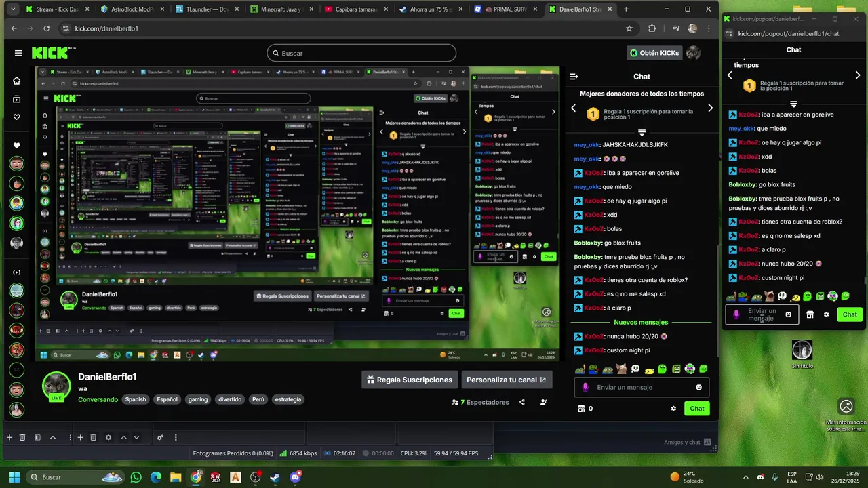The height and width of the screenshot is (488, 868).
Task: Switch to TLauncher tab
Action: (x=205, y=9)
